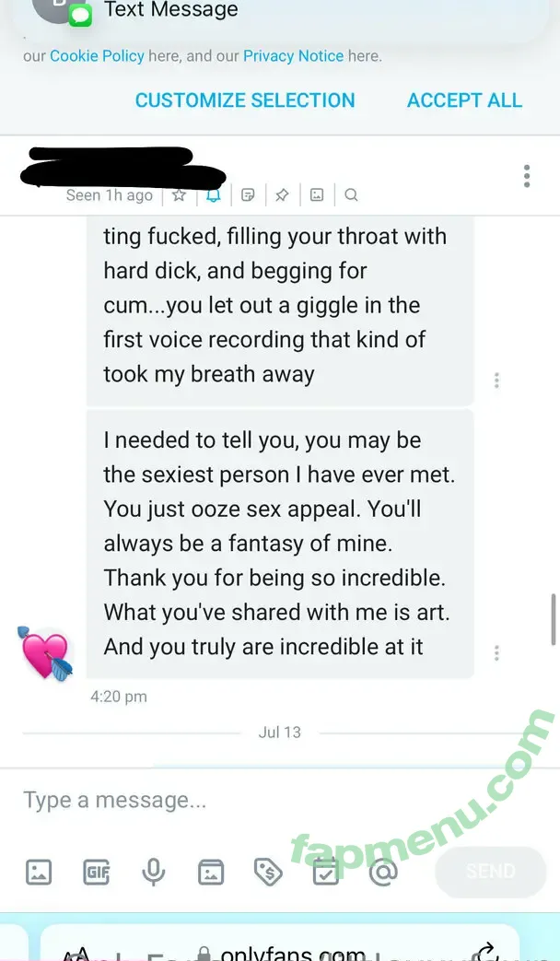Toggle the notification bell for this chat

click(213, 195)
